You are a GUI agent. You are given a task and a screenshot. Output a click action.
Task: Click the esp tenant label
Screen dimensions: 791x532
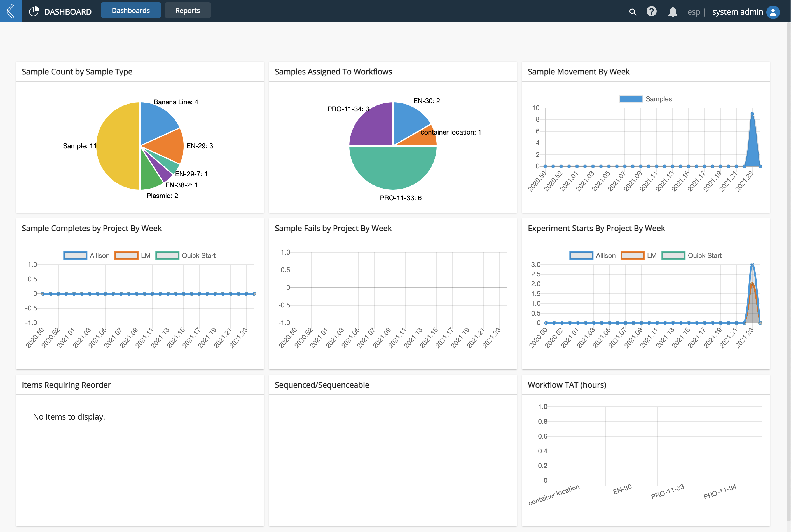coord(694,12)
